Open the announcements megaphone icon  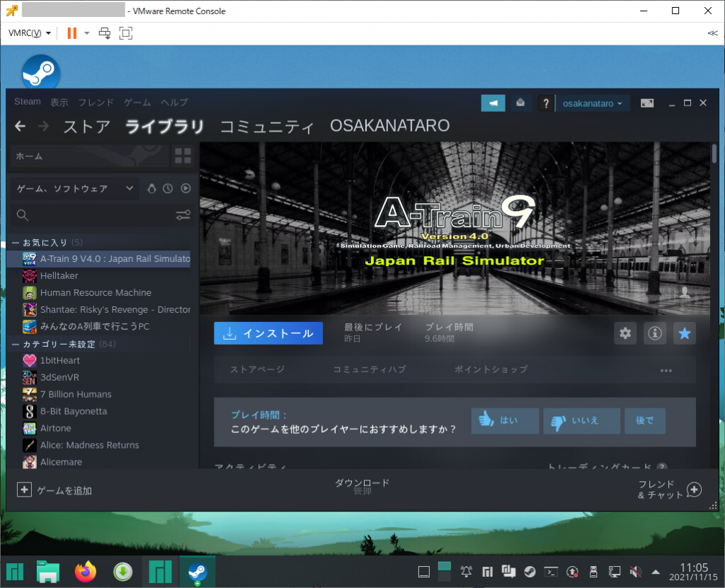click(x=493, y=103)
